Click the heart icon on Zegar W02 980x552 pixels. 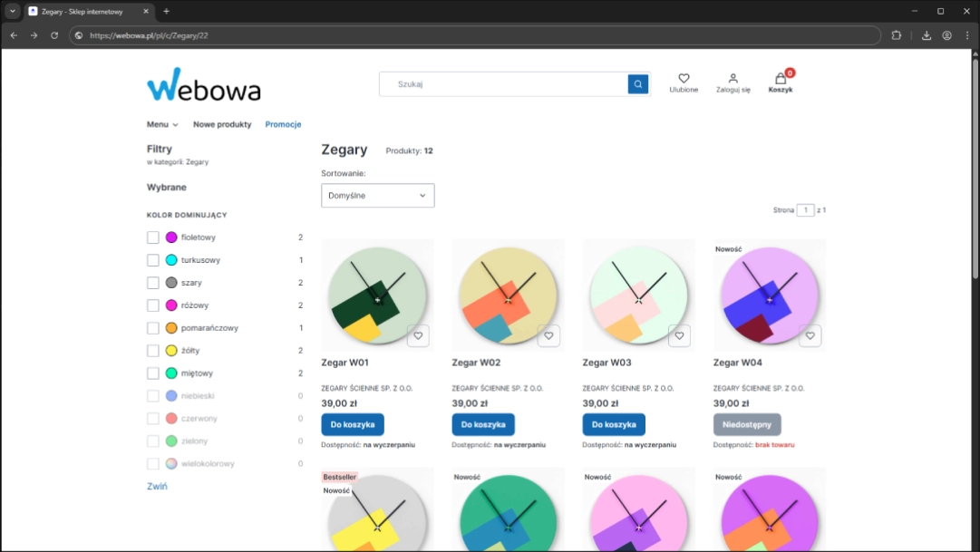tap(548, 335)
